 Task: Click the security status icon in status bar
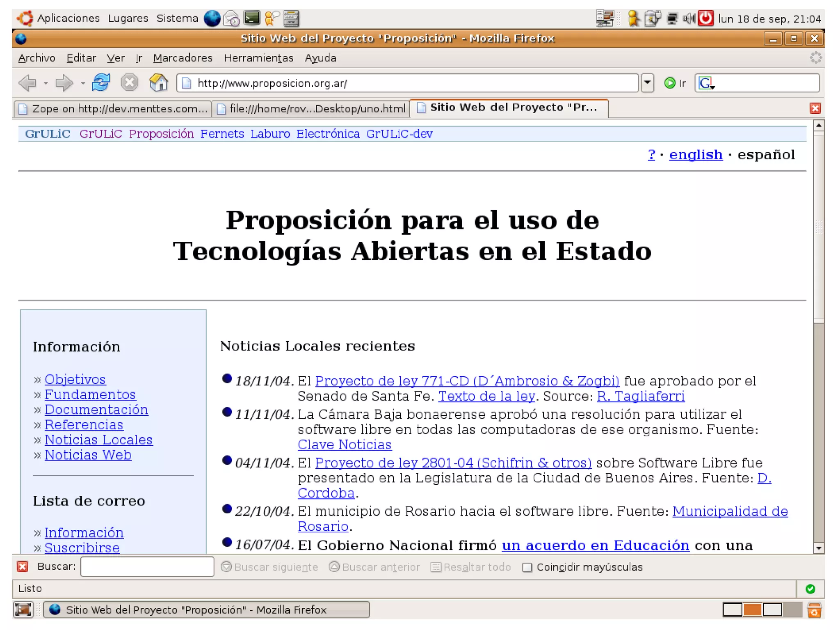(x=810, y=589)
